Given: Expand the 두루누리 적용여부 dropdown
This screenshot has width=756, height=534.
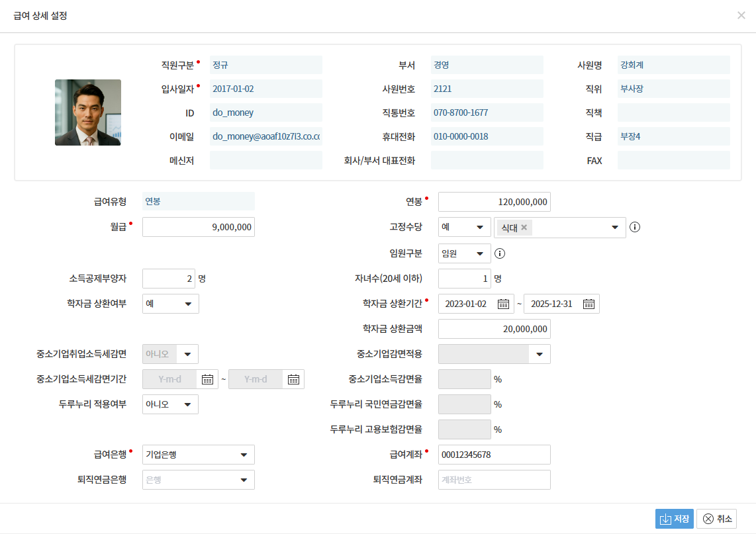Looking at the screenshot, I should 170,404.
